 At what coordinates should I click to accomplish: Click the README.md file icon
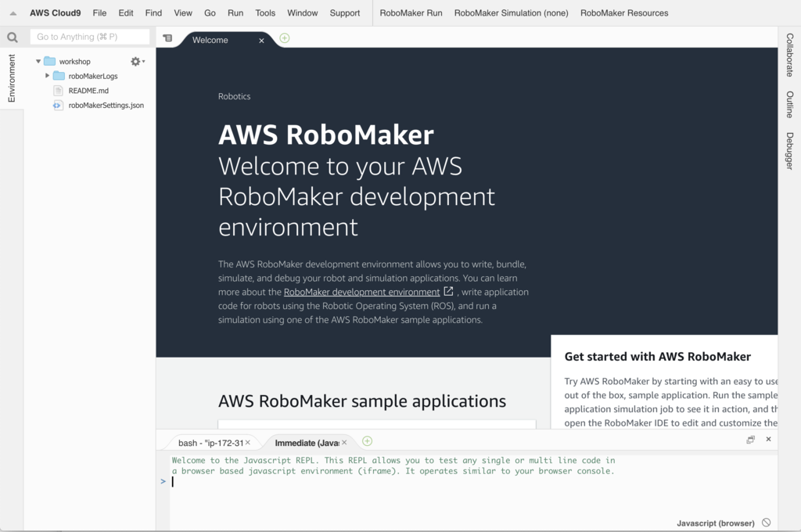click(x=58, y=91)
